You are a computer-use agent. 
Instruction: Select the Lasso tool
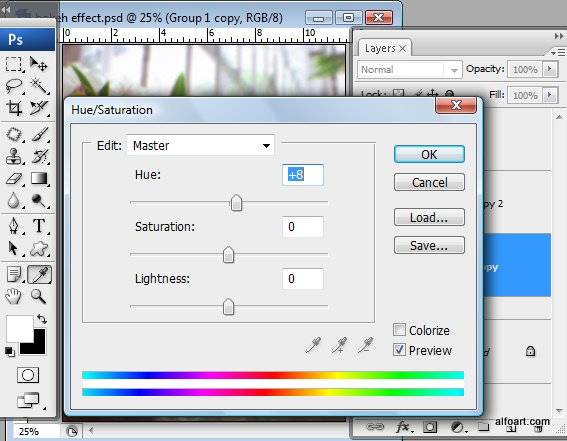pyautogui.click(x=14, y=86)
